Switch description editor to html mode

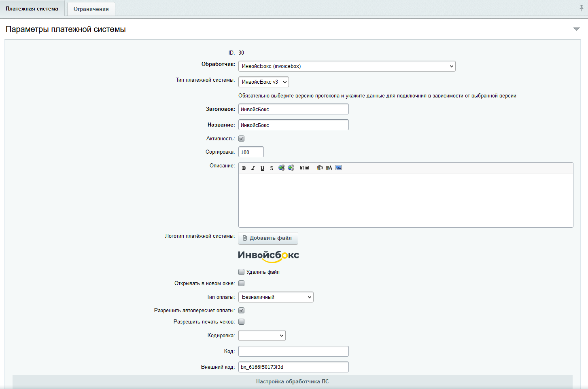(304, 168)
